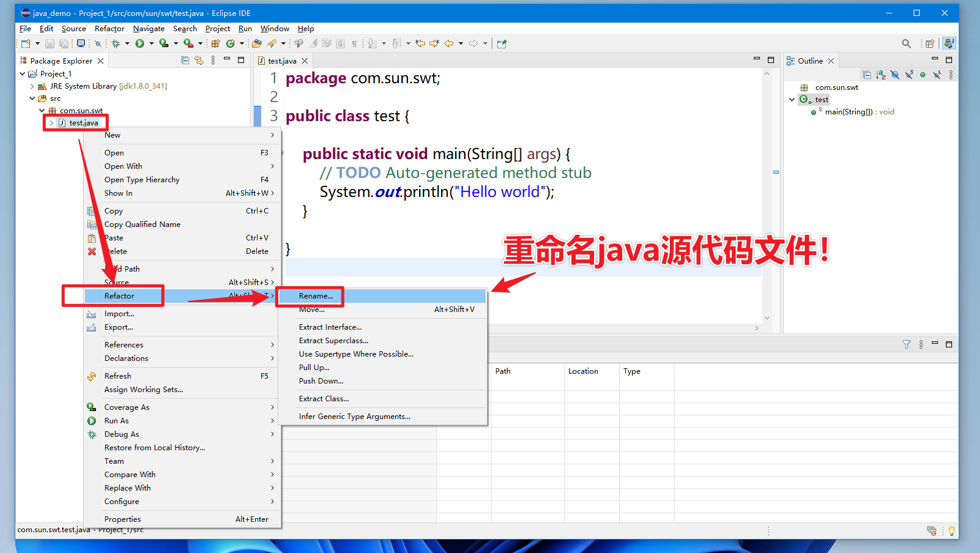The width and height of the screenshot is (980, 553).
Task: Collapse the test class in Outline
Action: (792, 99)
